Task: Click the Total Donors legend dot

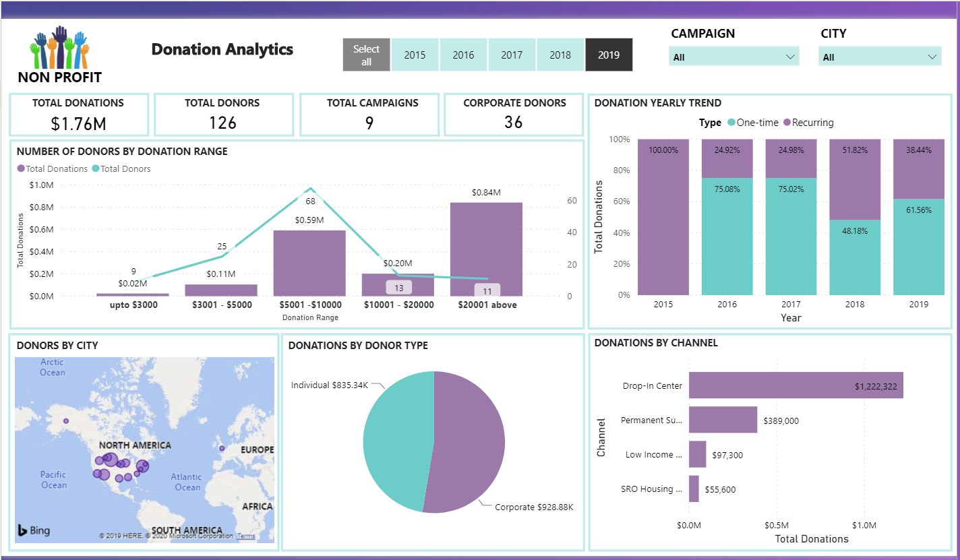Action: click(94, 169)
